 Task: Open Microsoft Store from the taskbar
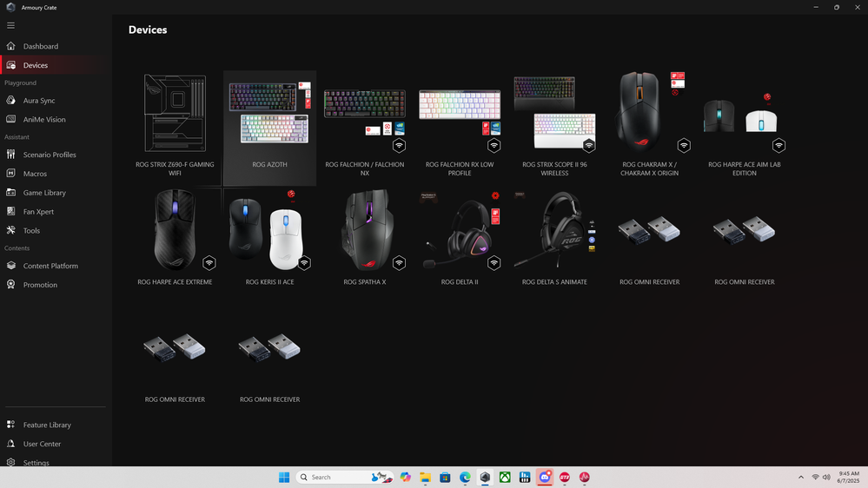coord(445,477)
